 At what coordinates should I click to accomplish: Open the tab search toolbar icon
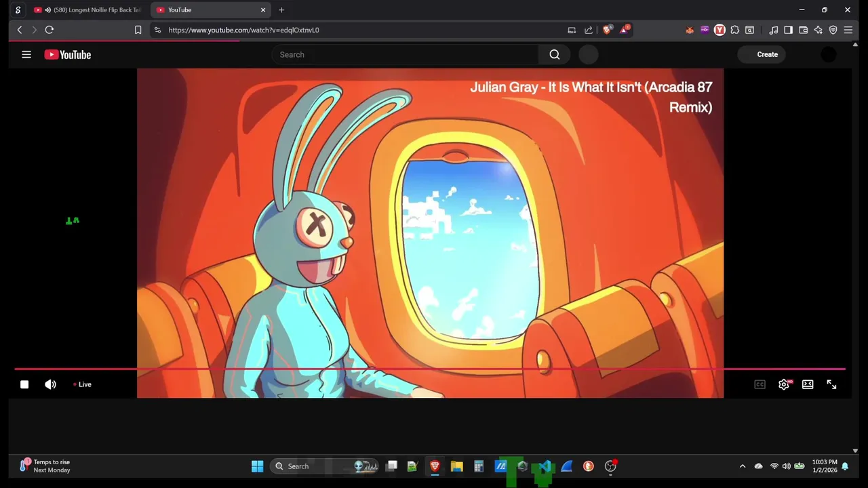point(749,30)
